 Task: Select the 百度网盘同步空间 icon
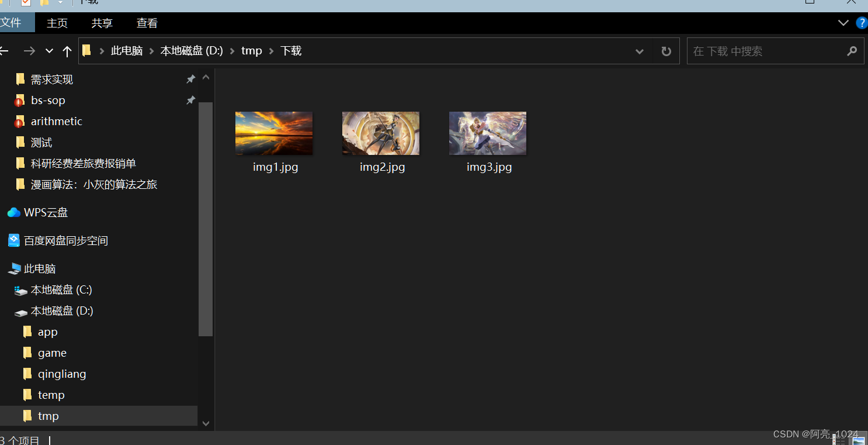[14, 240]
